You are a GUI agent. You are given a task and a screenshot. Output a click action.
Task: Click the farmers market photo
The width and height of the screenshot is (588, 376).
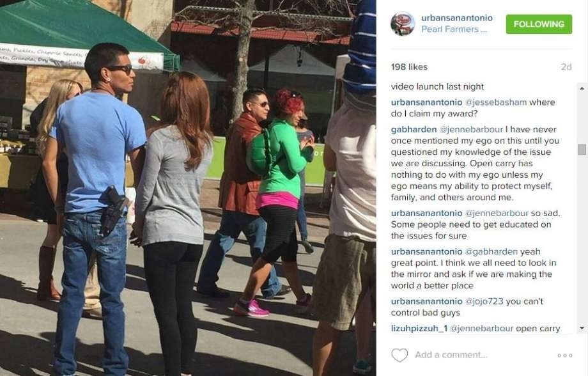(188, 188)
